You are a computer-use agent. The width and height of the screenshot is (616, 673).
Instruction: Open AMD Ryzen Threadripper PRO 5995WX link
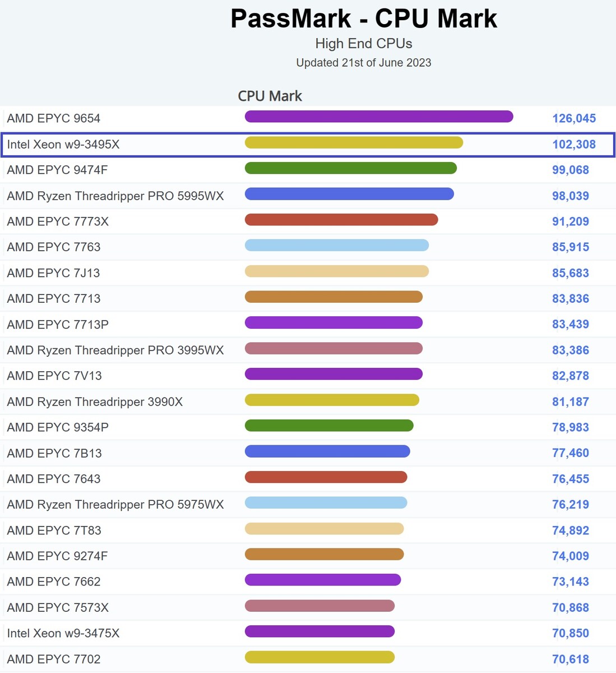pos(115,196)
